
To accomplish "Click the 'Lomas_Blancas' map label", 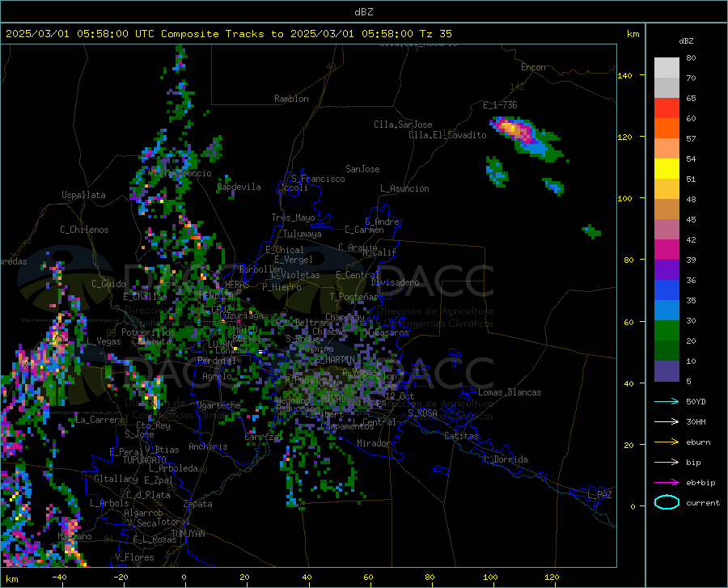I will pyautogui.click(x=510, y=392).
